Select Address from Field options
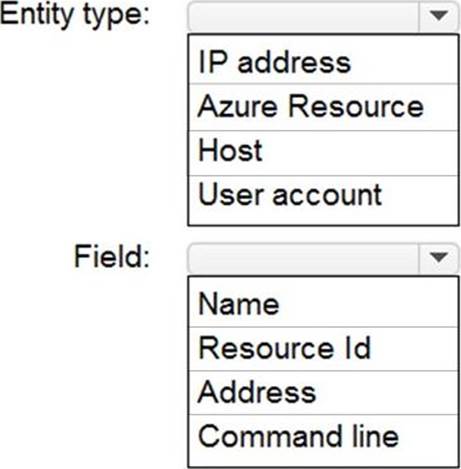The width and height of the screenshot is (461, 469). tap(323, 393)
